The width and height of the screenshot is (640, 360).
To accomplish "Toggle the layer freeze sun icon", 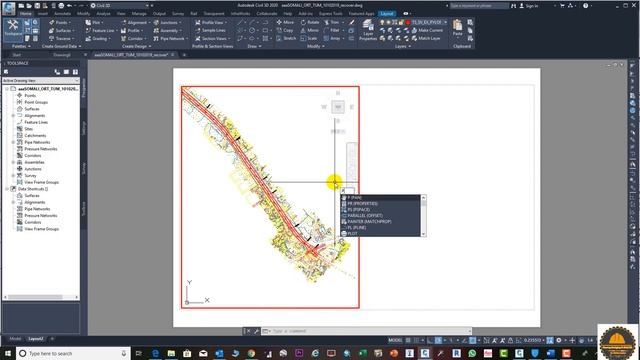I will 388,22.
